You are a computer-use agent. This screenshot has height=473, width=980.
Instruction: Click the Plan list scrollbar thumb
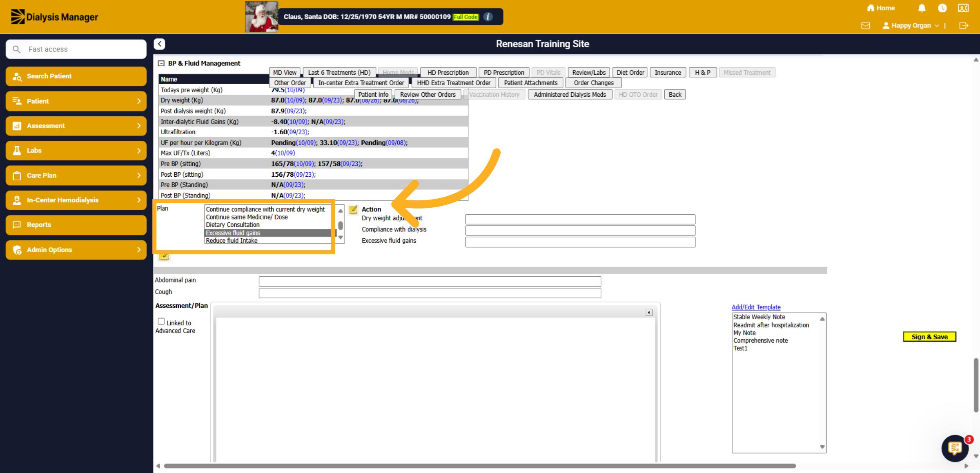341,226
